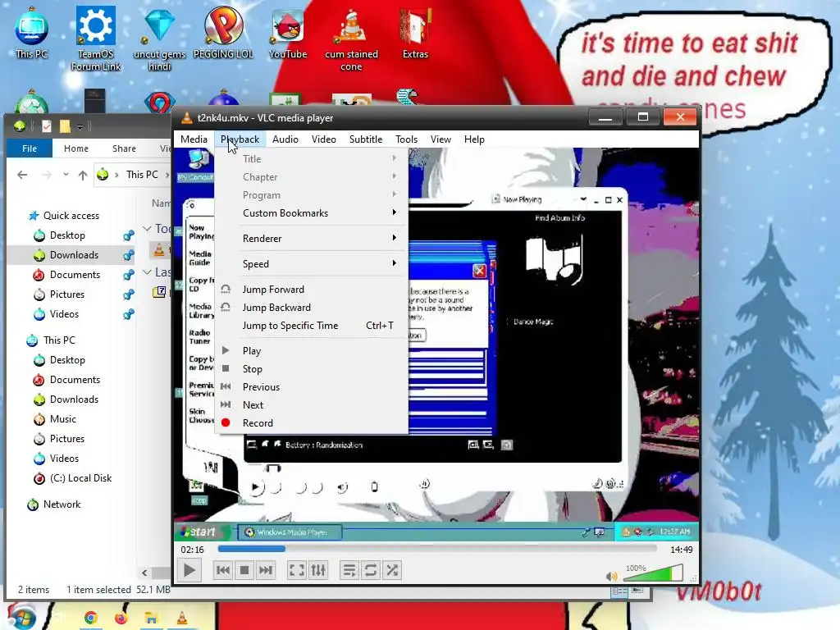Click pin icon next to Desktop

pos(129,235)
